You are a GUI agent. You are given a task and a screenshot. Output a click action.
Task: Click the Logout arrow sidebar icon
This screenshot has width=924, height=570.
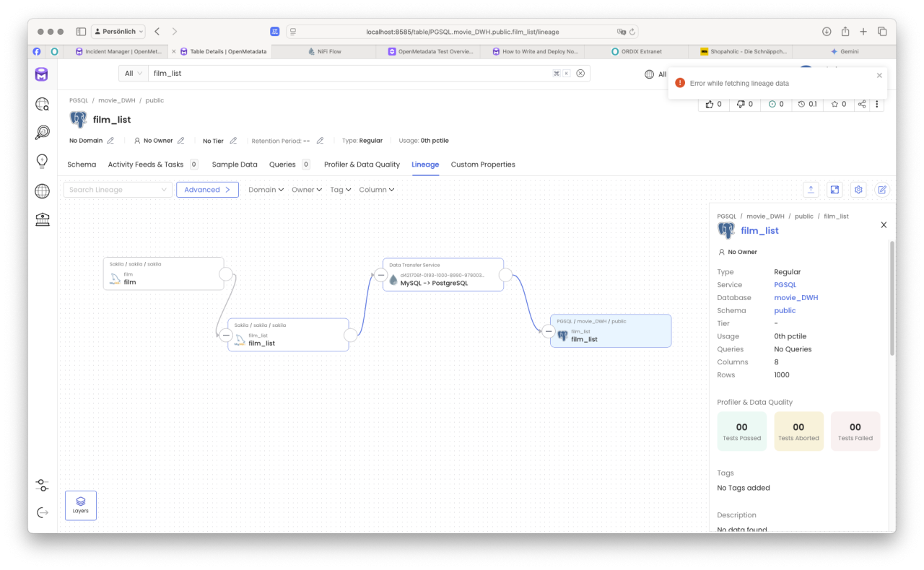[42, 512]
